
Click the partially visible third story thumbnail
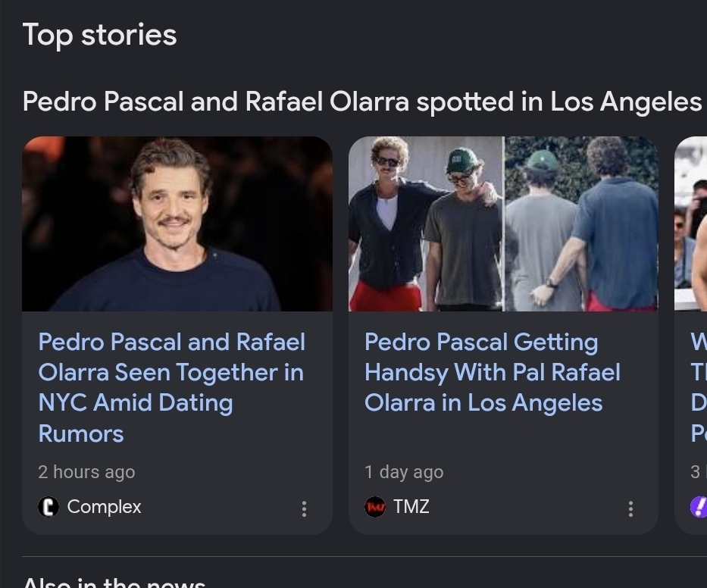pos(690,224)
